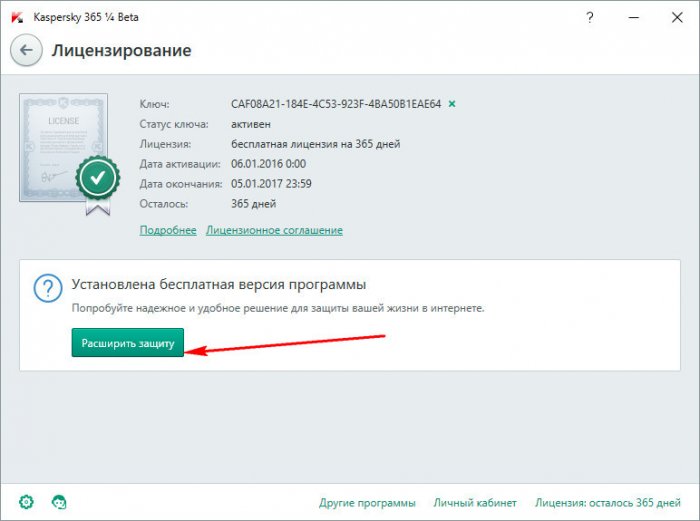700x521 pixels.
Task: Click text бесплатная лицензия на 365 дней
Action: coord(315,144)
